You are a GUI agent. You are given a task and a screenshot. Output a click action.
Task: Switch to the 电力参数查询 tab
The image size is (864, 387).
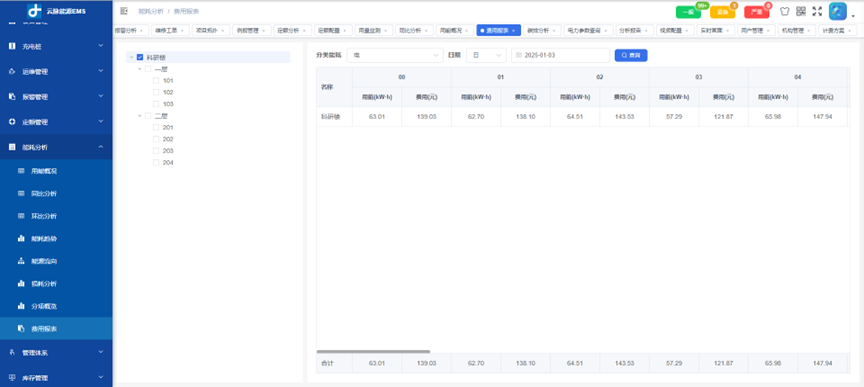pyautogui.click(x=587, y=31)
